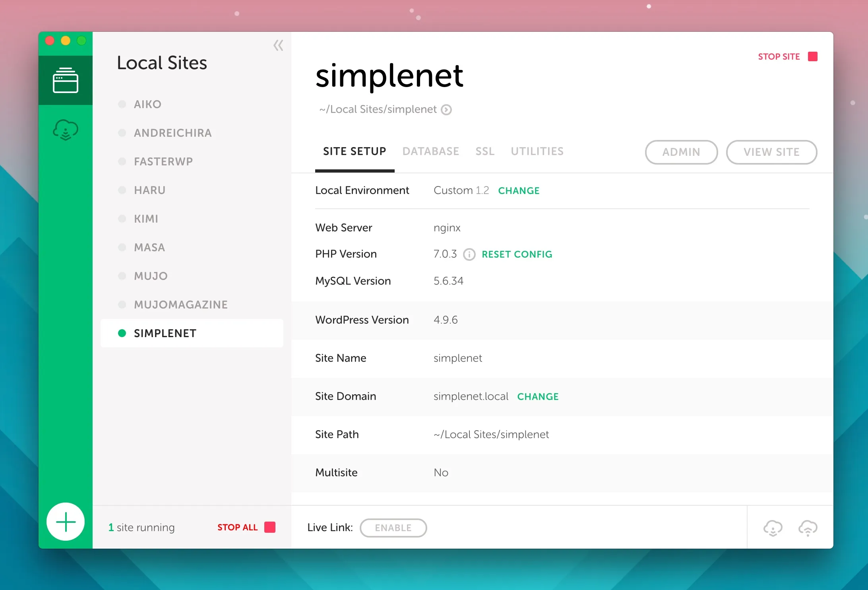Click the WordPress Version 4.9.6 value

click(446, 320)
